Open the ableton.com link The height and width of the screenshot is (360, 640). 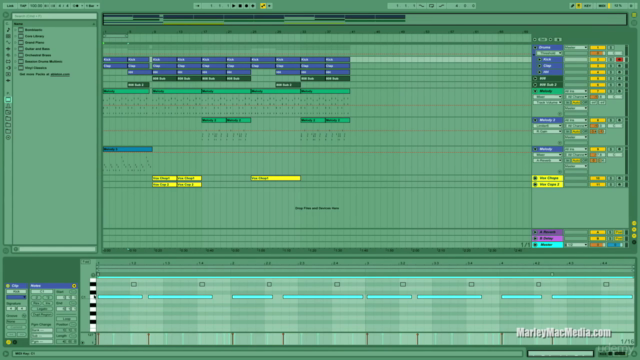[60, 74]
